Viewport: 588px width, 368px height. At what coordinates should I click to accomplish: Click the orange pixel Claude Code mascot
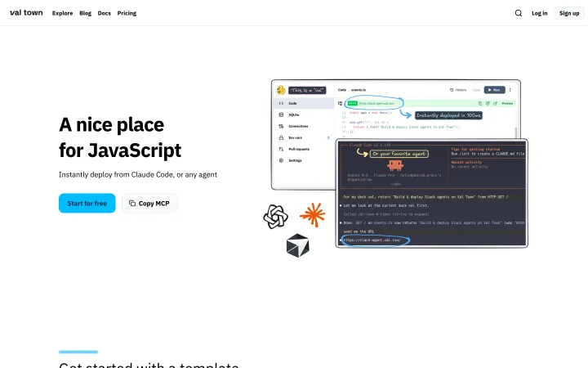[395, 165]
